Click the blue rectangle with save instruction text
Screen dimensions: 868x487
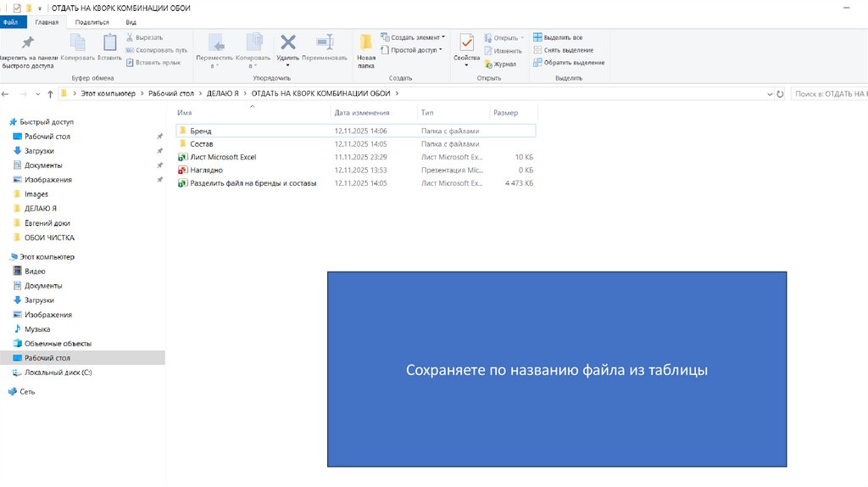(557, 369)
